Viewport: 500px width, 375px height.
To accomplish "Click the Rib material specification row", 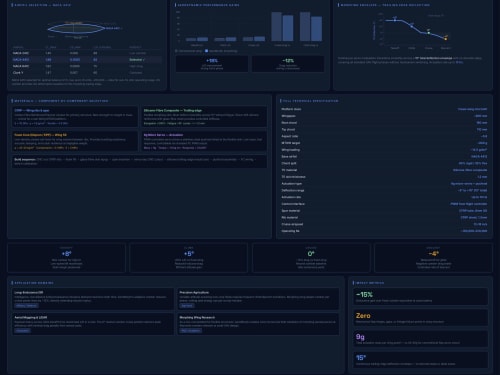I will pyautogui.click(x=384, y=217).
